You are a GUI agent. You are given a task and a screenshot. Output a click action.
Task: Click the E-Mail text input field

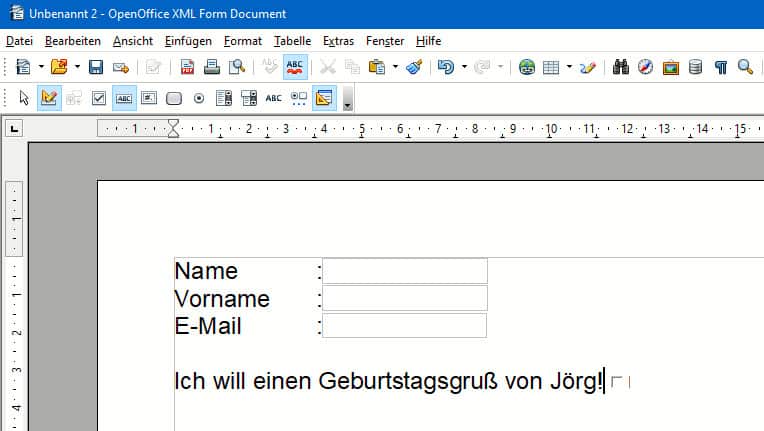404,326
